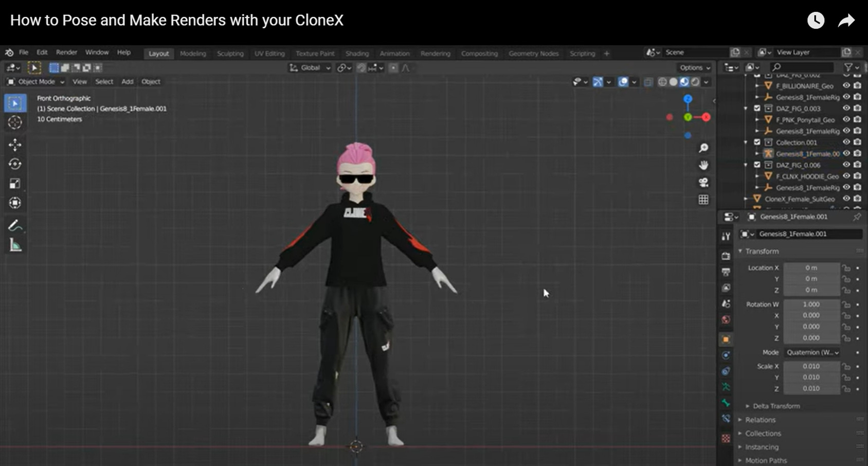Click the outliner search field
This screenshot has width=868, height=466.
coord(801,67)
